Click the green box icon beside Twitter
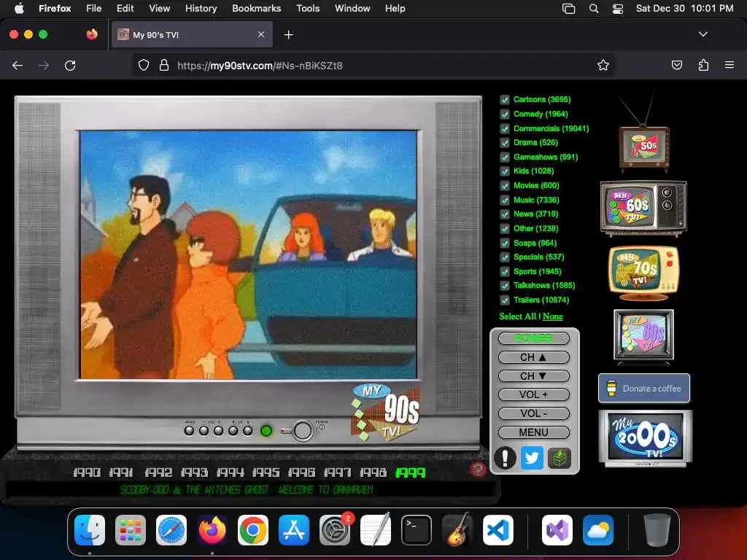 [559, 458]
